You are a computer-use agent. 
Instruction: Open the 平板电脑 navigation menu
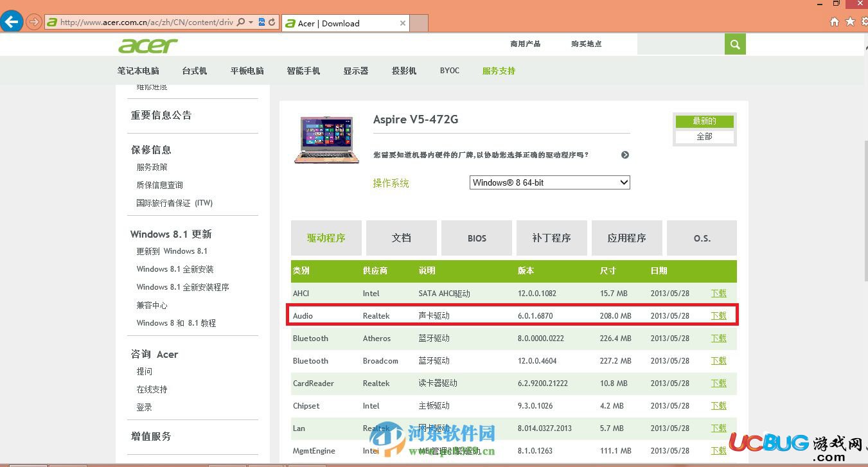pos(247,71)
